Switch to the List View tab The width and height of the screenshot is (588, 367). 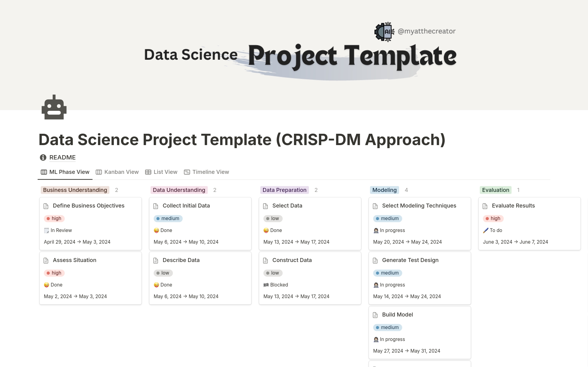tap(165, 172)
